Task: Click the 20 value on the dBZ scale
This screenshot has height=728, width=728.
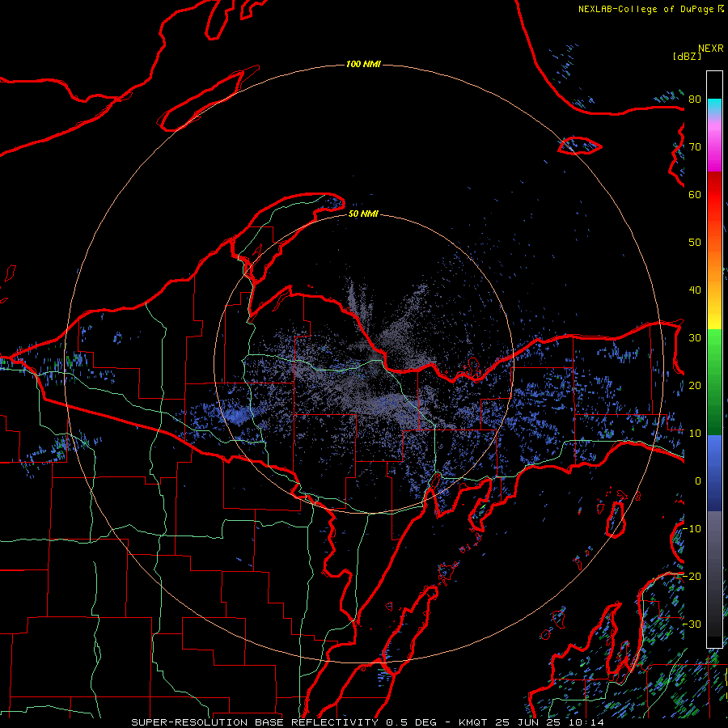Action: (x=695, y=385)
